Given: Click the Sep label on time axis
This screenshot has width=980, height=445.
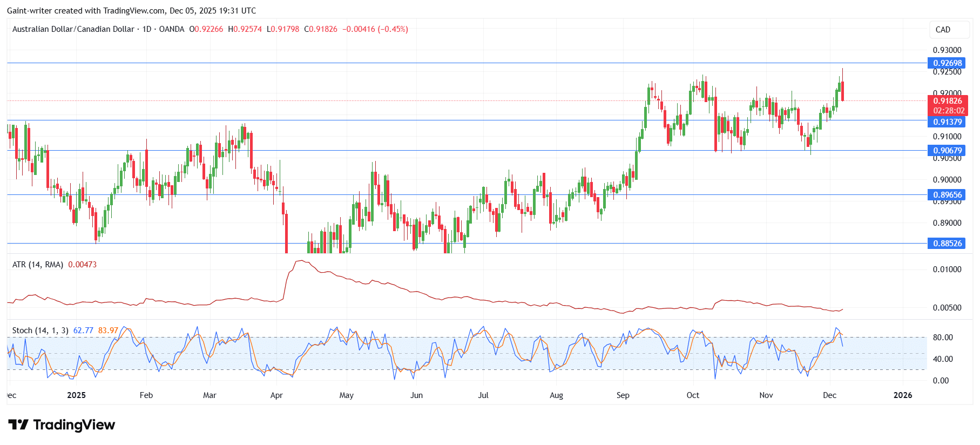Looking at the screenshot, I should (623, 395).
